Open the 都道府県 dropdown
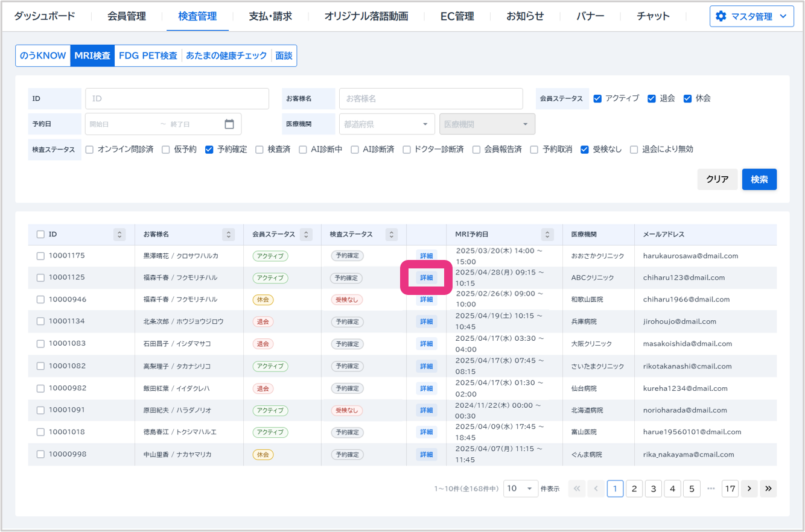 tap(386, 124)
